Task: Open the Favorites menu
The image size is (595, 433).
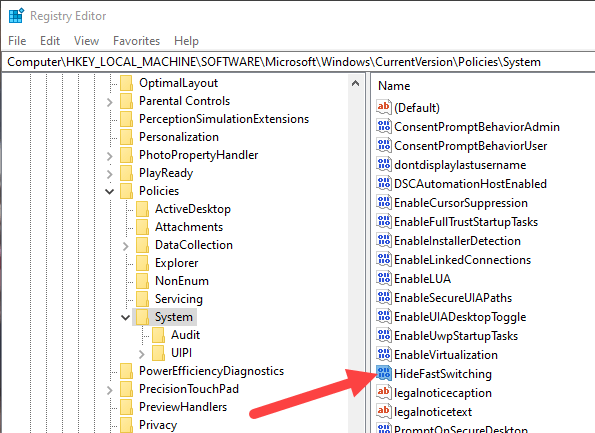Action: tap(136, 41)
